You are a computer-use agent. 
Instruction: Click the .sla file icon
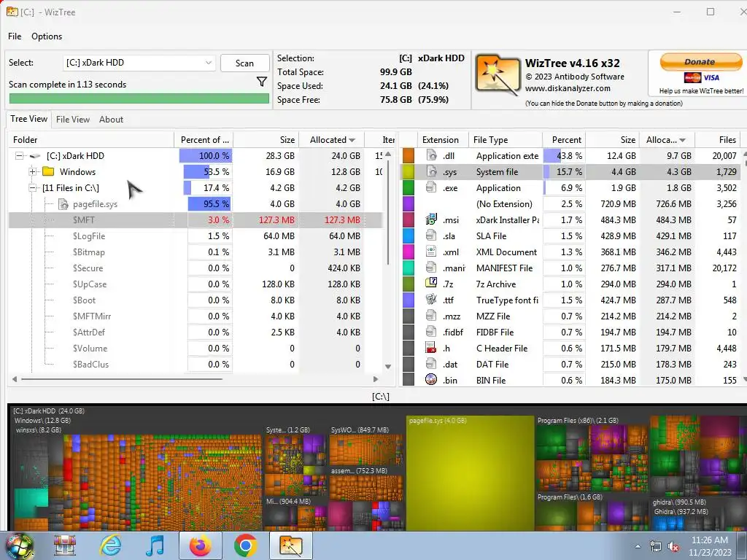tap(432, 236)
